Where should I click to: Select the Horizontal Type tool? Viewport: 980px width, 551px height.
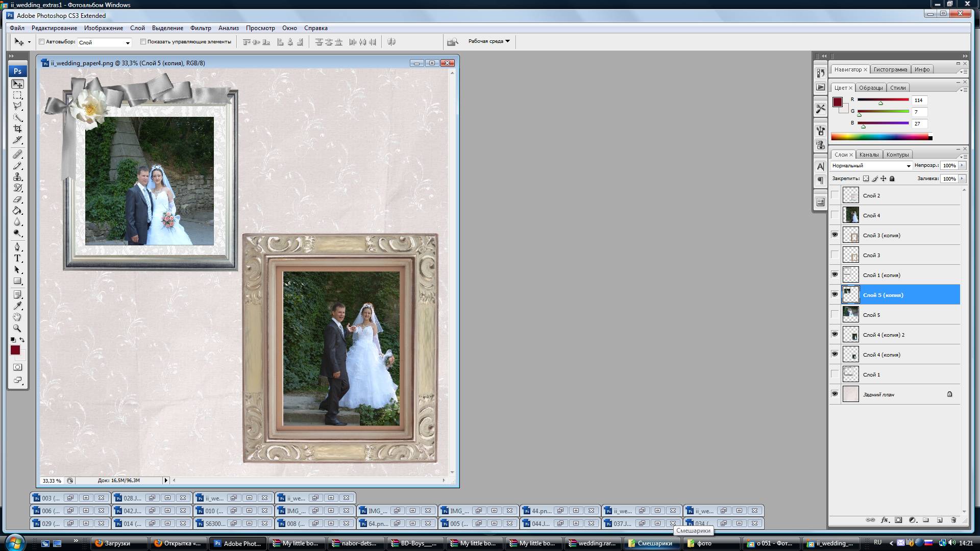click(x=17, y=258)
